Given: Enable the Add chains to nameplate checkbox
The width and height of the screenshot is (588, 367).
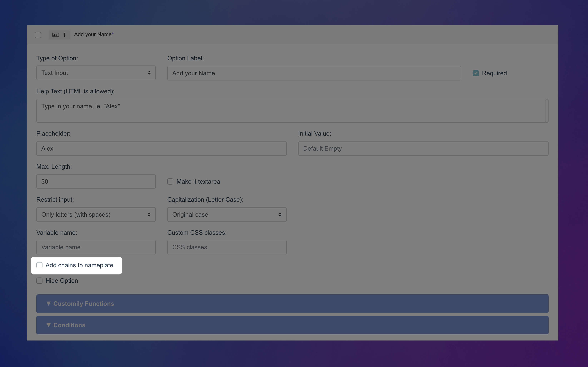Looking at the screenshot, I should pos(39,265).
